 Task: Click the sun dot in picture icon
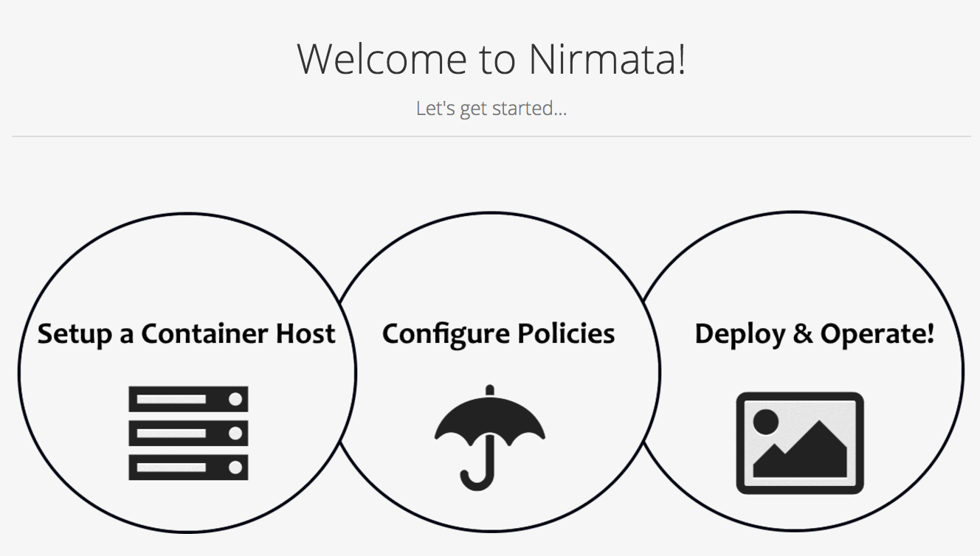point(765,422)
